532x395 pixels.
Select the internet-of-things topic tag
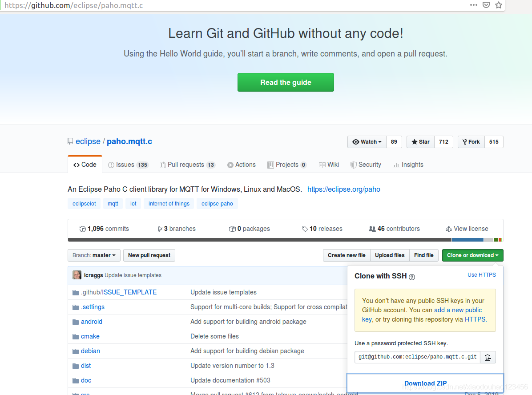(169, 204)
